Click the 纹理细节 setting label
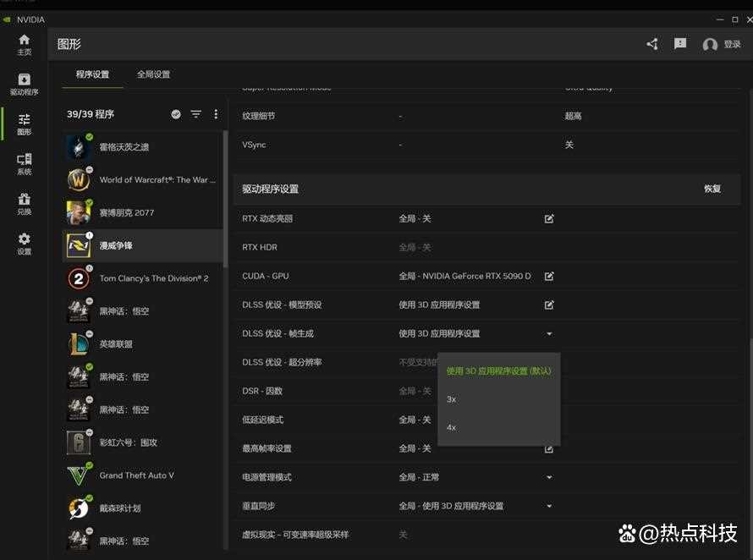This screenshot has height=560, width=753. (x=258, y=116)
